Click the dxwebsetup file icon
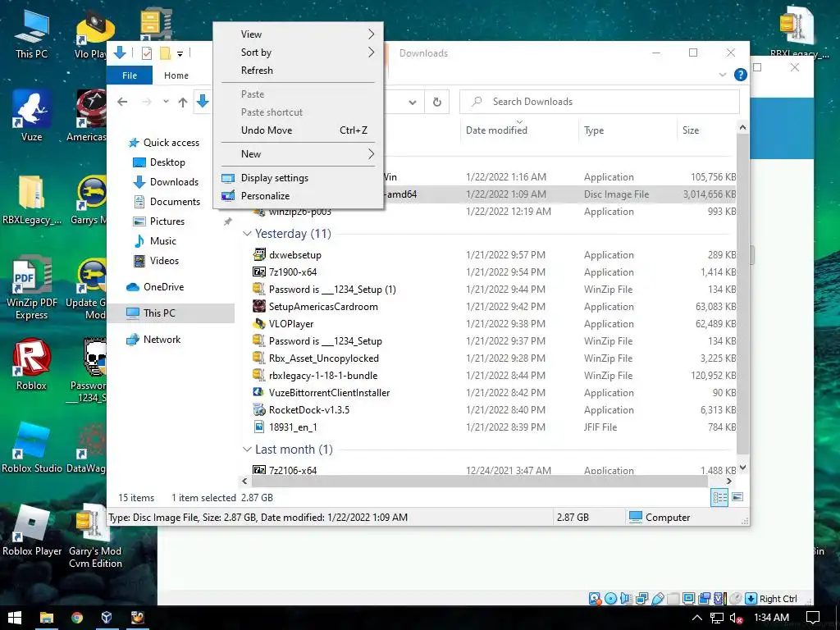This screenshot has height=630, width=840. (259, 254)
